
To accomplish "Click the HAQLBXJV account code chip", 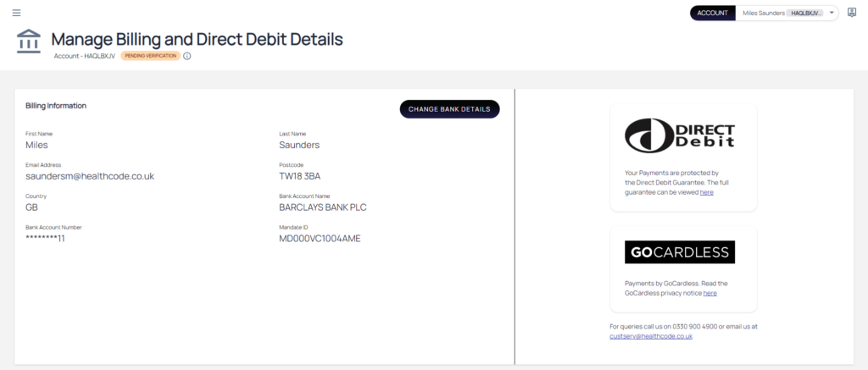I will coord(806,13).
